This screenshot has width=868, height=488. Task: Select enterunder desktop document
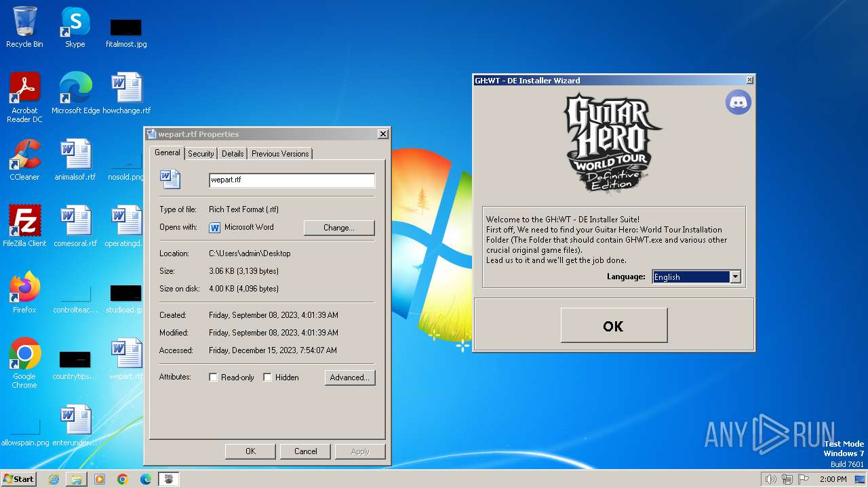coord(75,425)
